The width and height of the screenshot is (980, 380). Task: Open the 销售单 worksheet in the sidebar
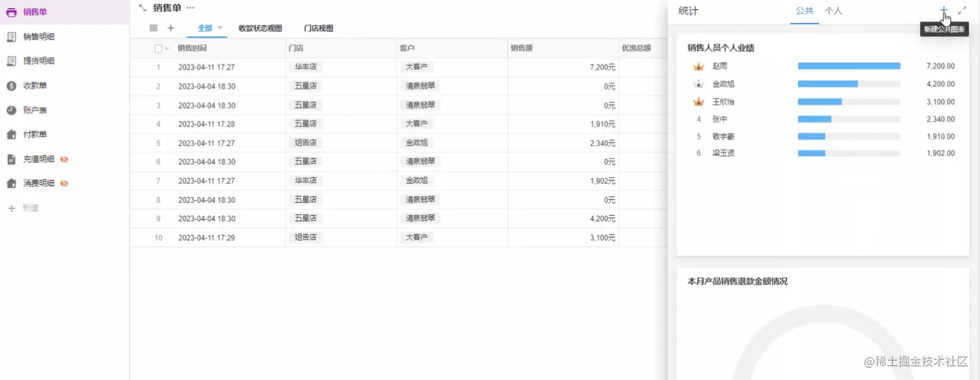pyautogui.click(x=65, y=12)
